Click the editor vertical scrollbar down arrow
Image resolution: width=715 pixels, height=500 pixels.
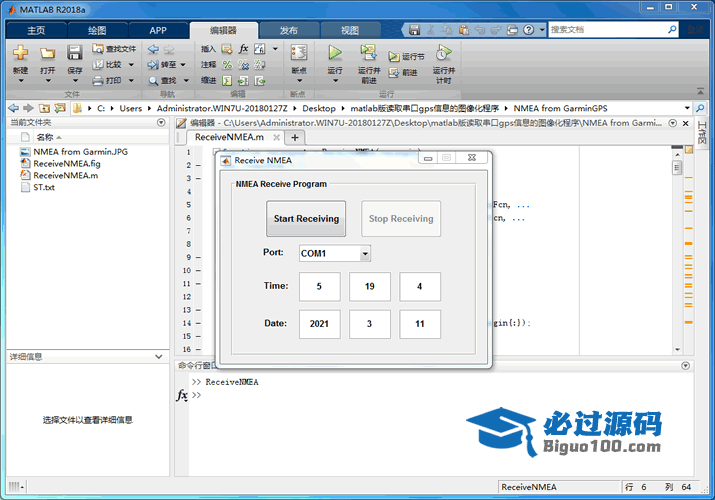[x=678, y=349]
